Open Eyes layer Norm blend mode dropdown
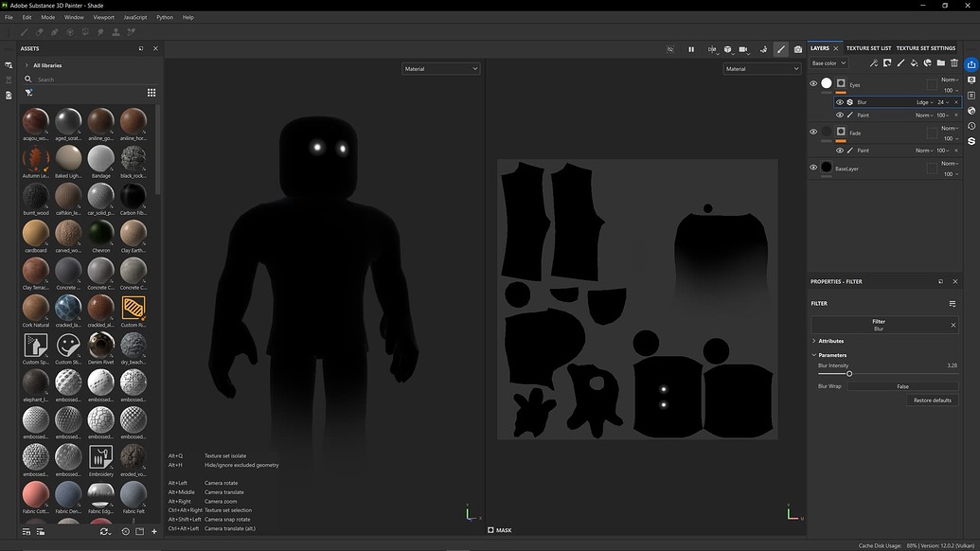This screenshot has width=980, height=551. coord(950,80)
